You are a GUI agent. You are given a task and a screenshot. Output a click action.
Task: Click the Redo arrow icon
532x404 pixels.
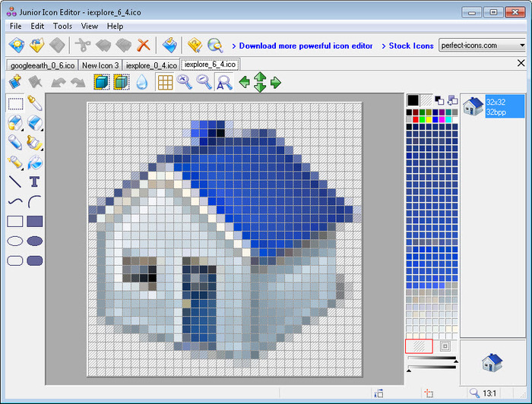(78, 82)
